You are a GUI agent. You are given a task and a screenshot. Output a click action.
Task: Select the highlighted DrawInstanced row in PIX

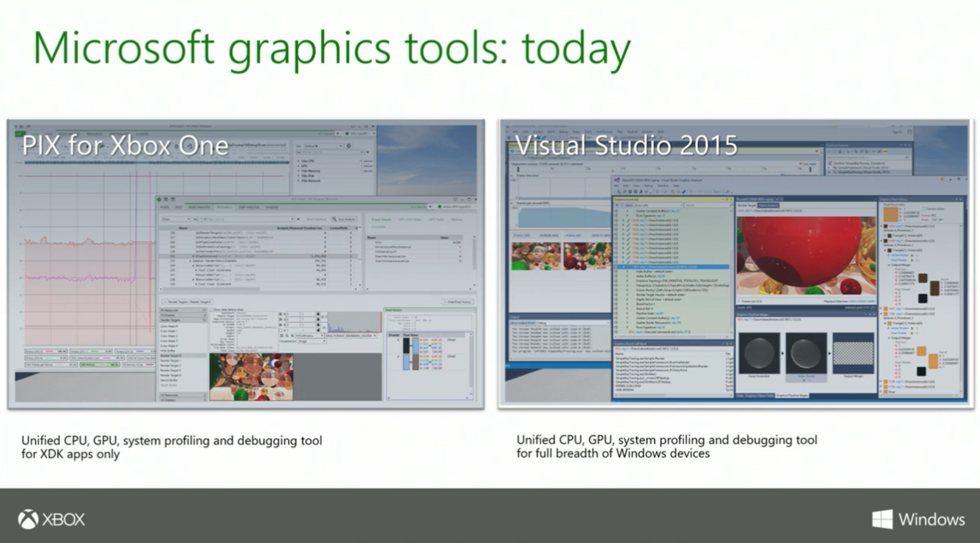pos(258,256)
